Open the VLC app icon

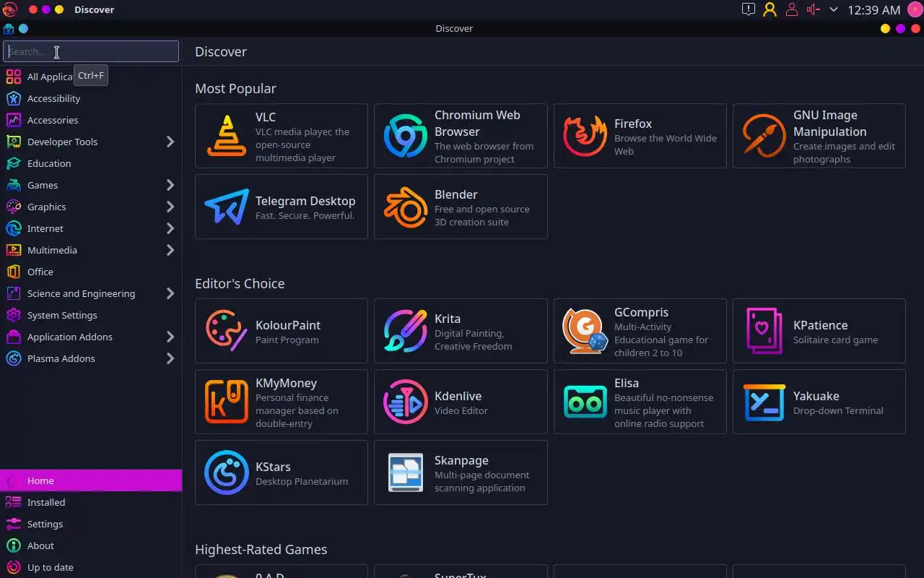pos(227,136)
